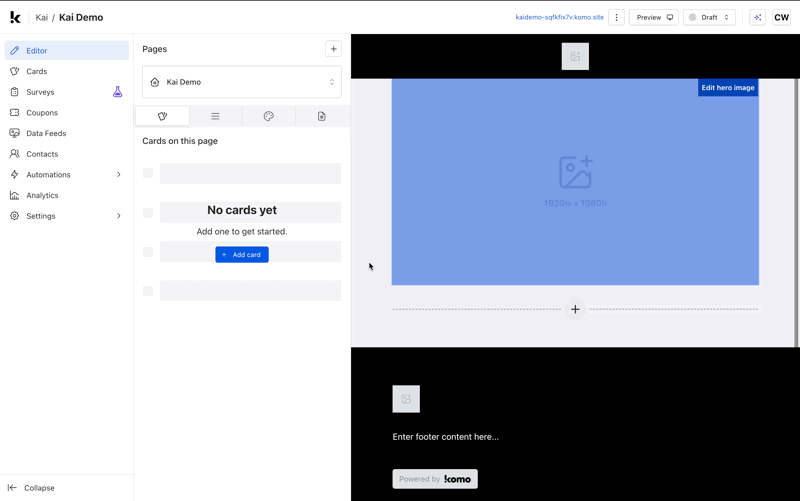Click the Add card button
Screen dimensions: 800x501
242,255
